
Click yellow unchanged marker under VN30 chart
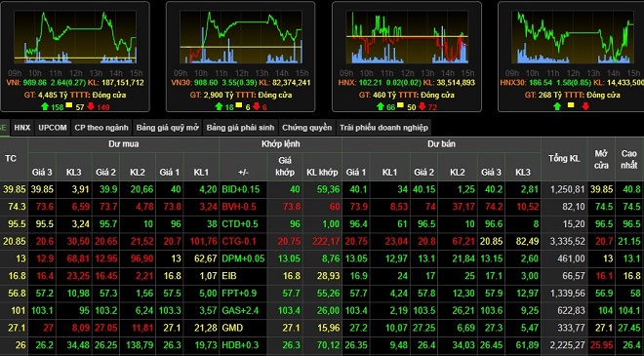239,105
